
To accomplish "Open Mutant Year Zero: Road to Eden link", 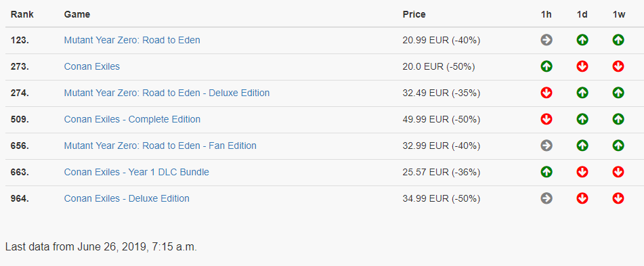I will coord(132,40).
